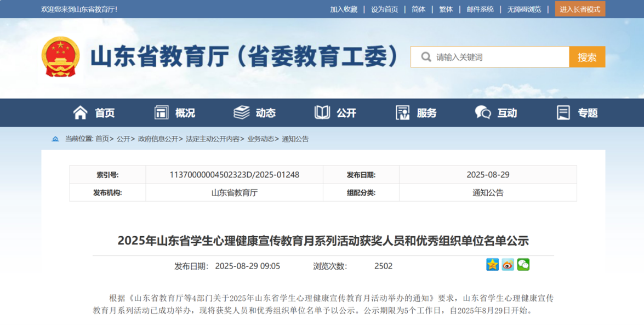The height and width of the screenshot is (325, 644).
Task: Click 设为首页 link
Action: point(384,9)
